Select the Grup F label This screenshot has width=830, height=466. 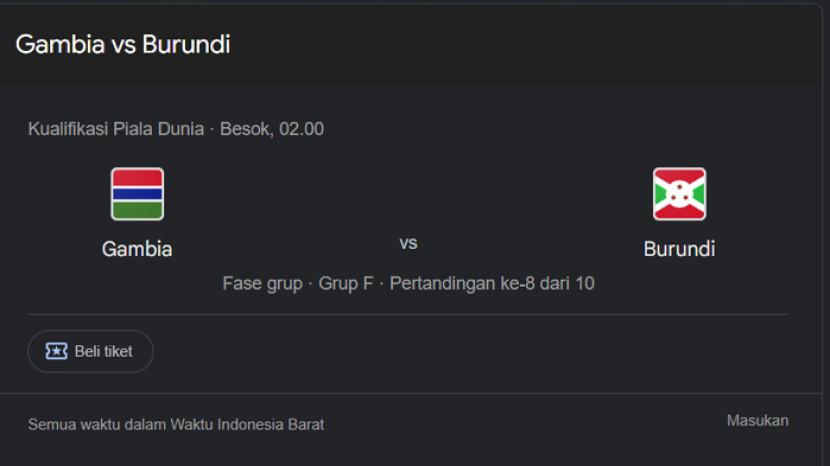point(346,284)
